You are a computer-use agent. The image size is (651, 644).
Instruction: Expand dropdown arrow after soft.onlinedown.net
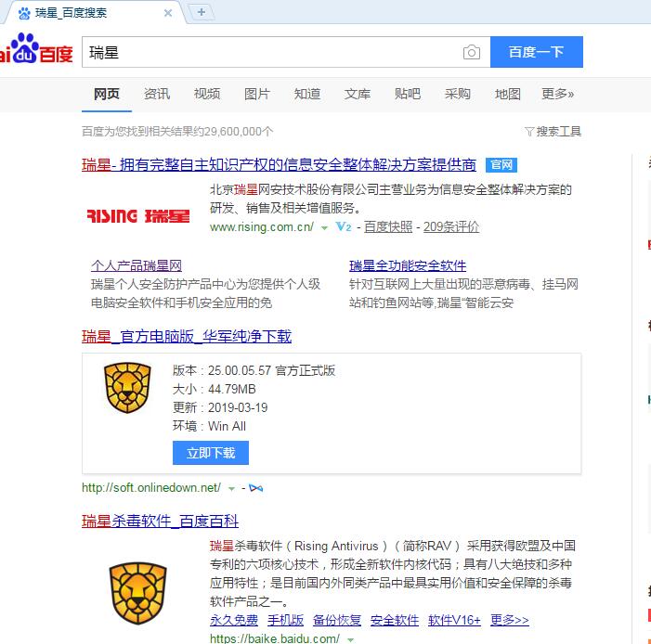point(231,489)
